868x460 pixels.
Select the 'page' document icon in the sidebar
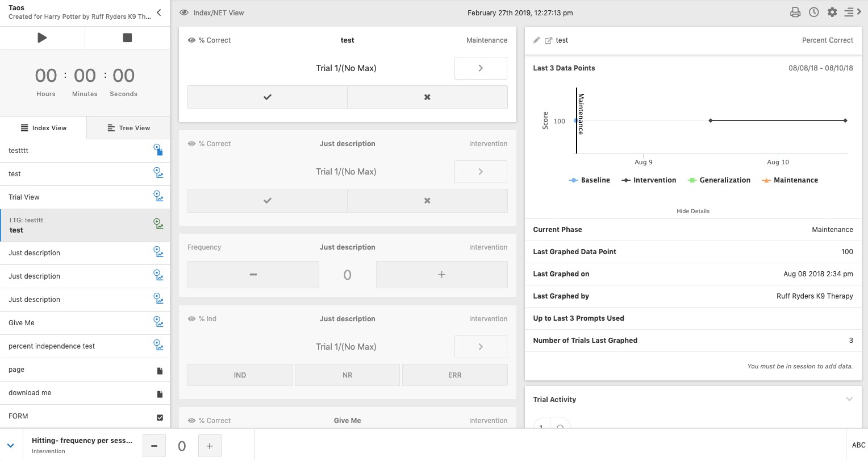coord(160,370)
